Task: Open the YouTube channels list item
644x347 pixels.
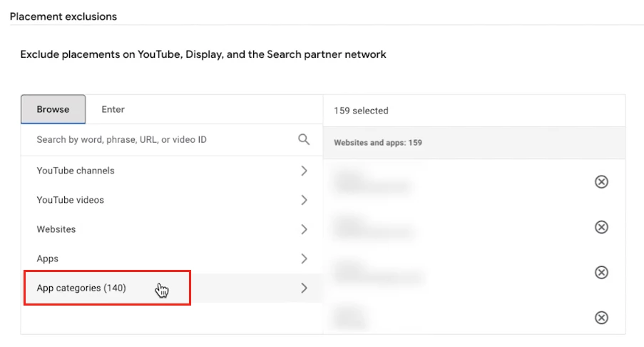Action: point(76,171)
